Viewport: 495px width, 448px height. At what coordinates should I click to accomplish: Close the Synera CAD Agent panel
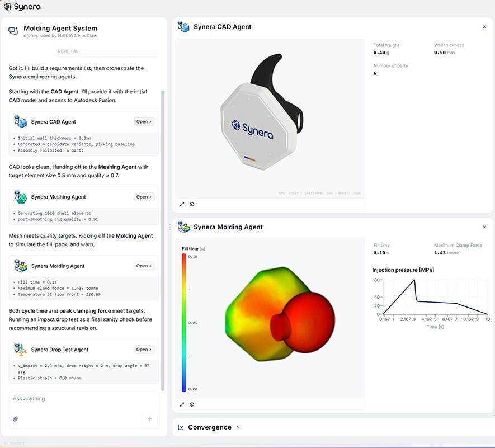484,27
